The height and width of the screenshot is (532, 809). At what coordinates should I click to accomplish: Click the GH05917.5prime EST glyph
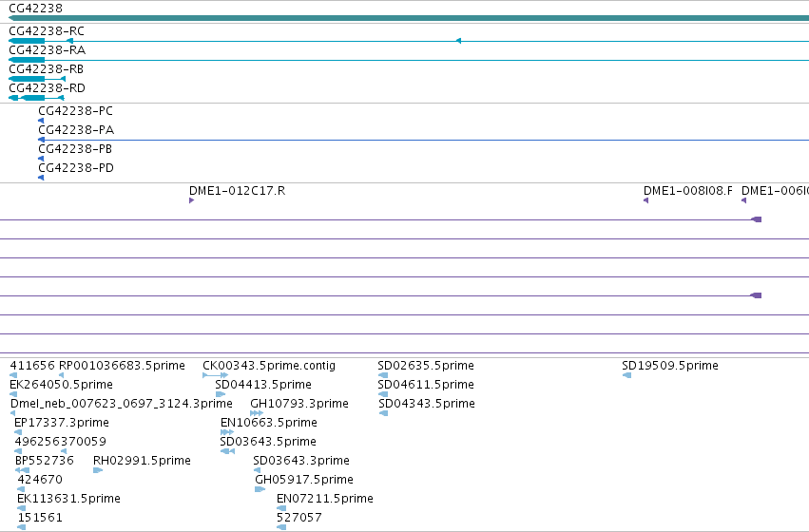click(x=260, y=489)
